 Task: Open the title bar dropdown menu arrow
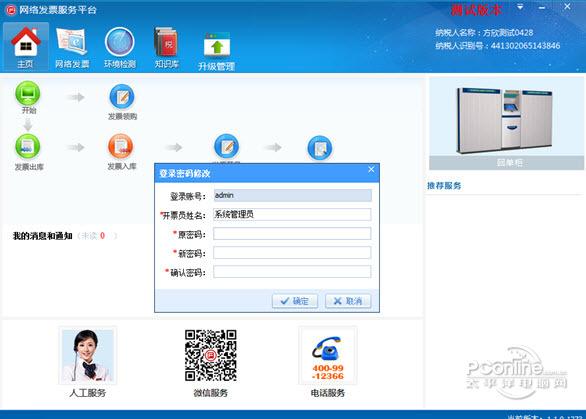tap(520, 7)
